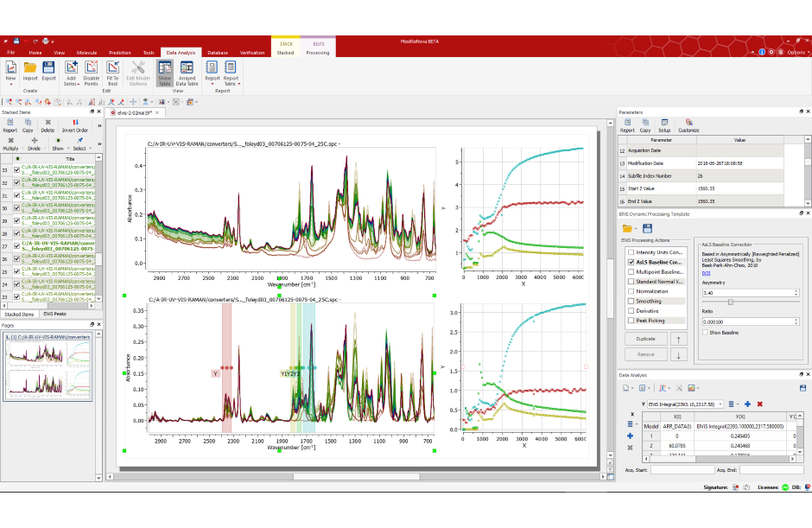Switch to the EMS Peaks tab
The width and height of the screenshot is (812, 528).
[x=55, y=314]
